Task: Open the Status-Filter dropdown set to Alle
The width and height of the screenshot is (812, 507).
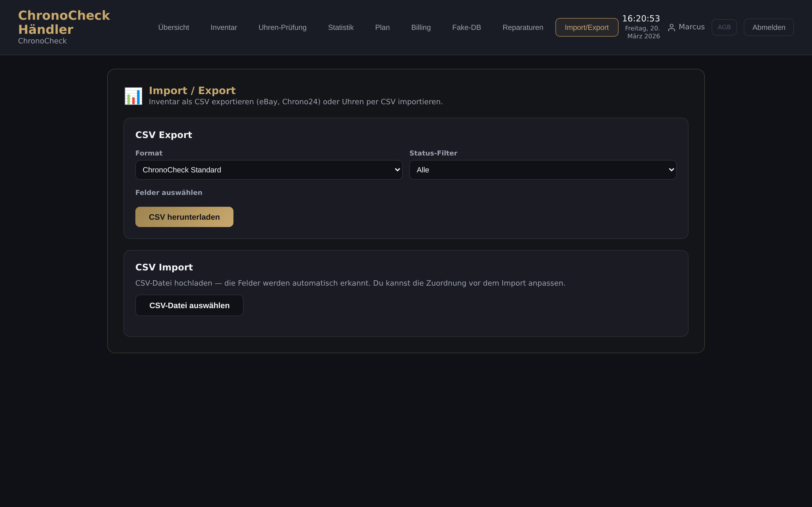Action: click(x=542, y=170)
